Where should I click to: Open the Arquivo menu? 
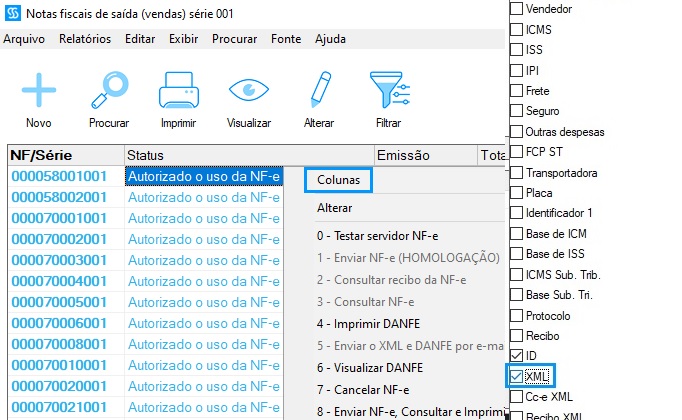24,39
